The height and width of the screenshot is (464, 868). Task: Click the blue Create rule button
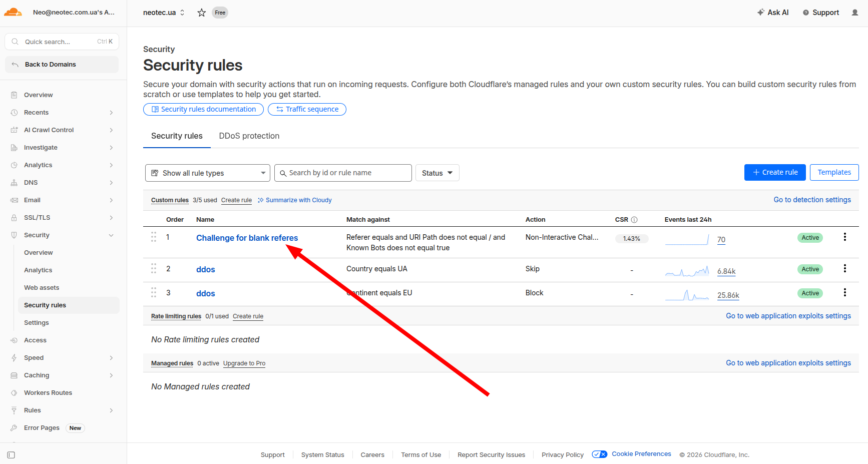(775, 172)
